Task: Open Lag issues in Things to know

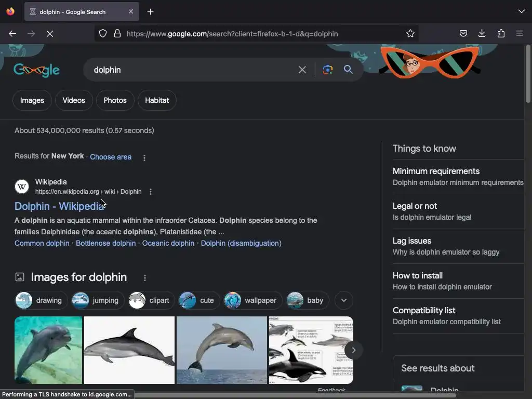Action: click(x=458, y=246)
